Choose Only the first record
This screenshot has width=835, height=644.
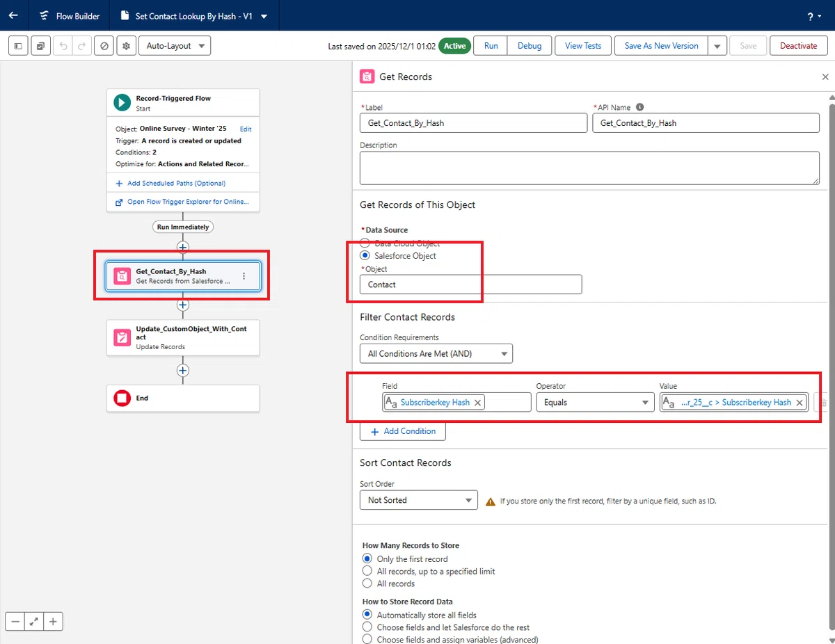[x=367, y=559]
